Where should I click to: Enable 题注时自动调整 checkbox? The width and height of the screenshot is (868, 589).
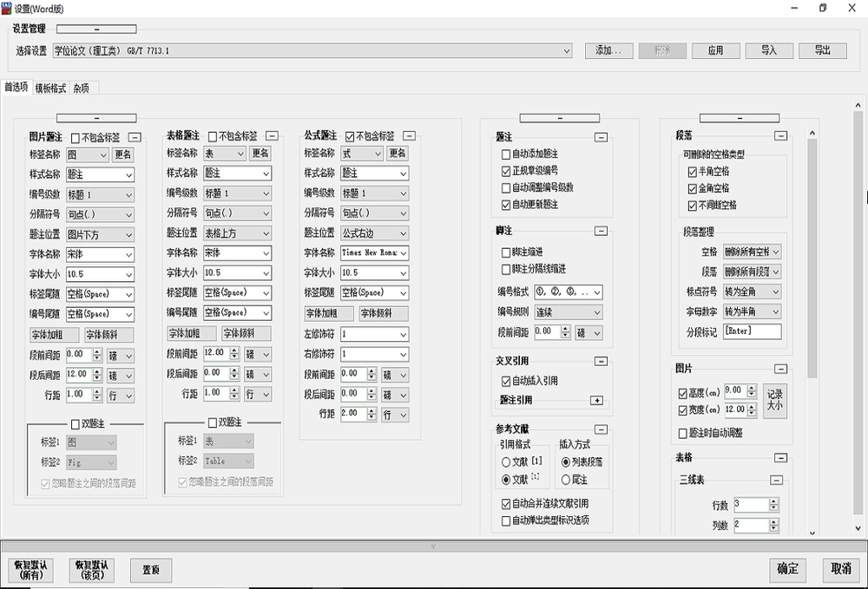point(683,434)
